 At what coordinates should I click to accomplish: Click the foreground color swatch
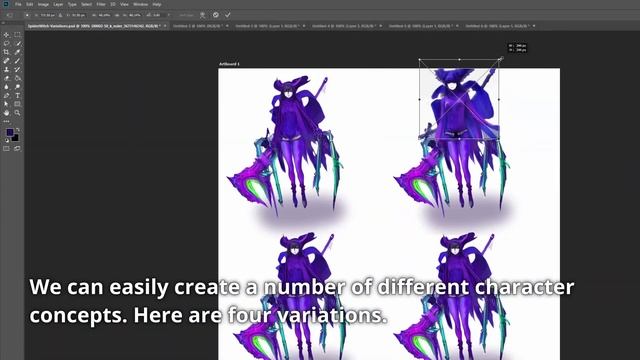point(10,132)
